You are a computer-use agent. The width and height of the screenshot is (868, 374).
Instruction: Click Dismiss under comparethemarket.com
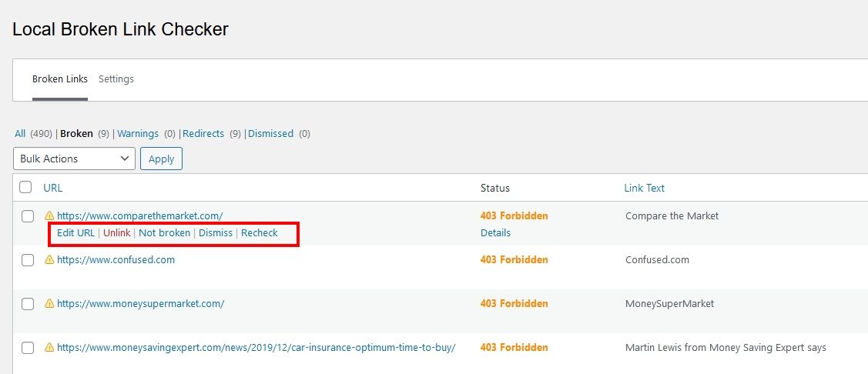(216, 233)
